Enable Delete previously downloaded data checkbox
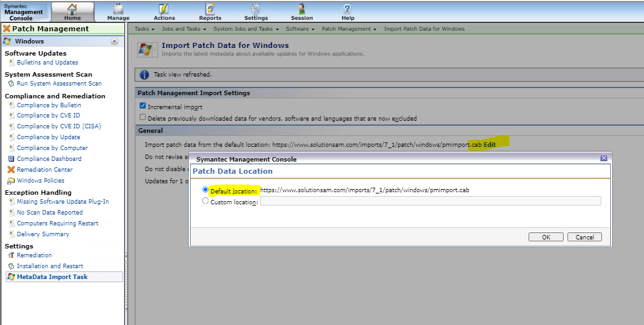Screen dimensions: 644x325 [143, 117]
